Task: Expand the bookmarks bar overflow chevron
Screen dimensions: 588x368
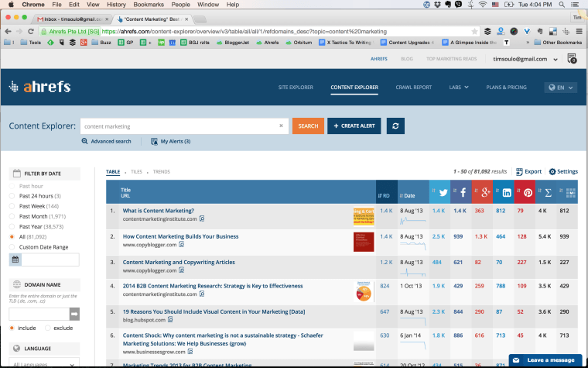Action: (x=528, y=43)
